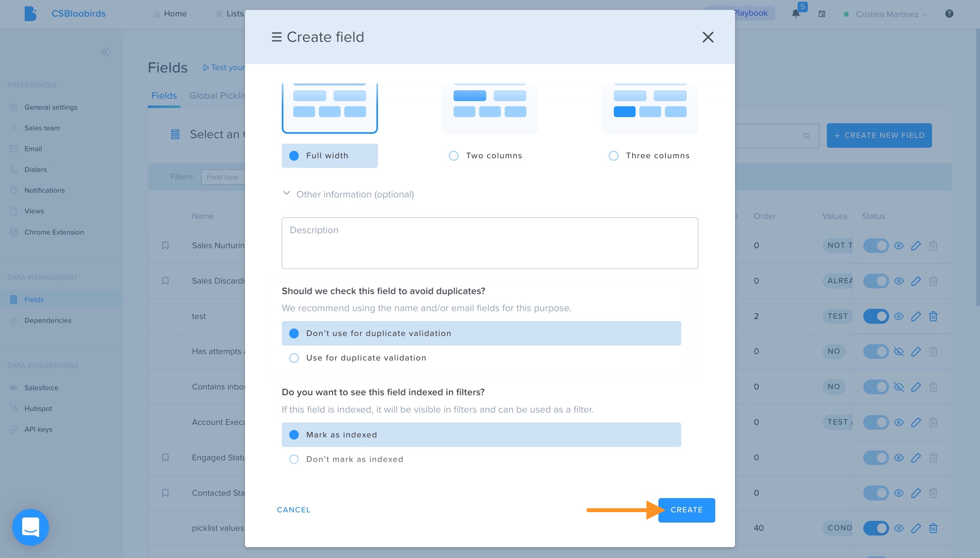This screenshot has width=980, height=558.
Task: Edit the Contacted Status field pencil icon
Action: tap(916, 493)
